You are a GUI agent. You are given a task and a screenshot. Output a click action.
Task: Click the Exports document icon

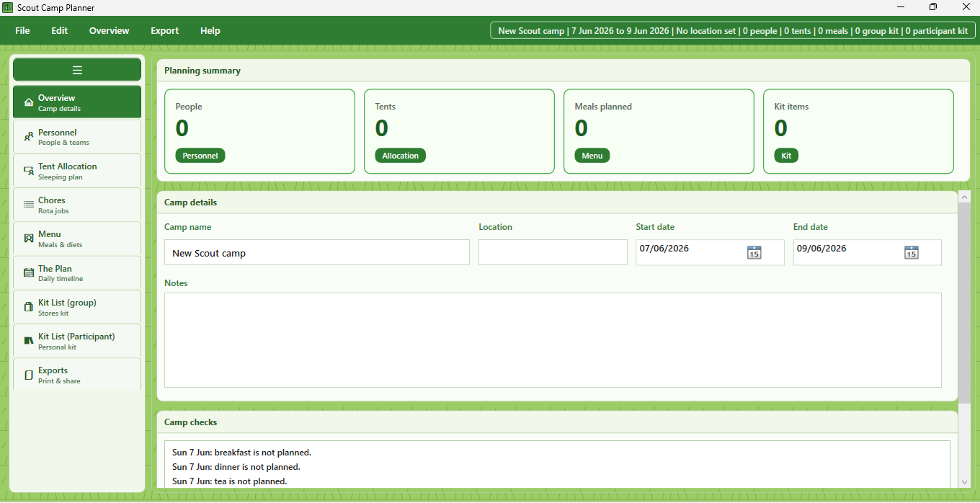[x=29, y=375]
